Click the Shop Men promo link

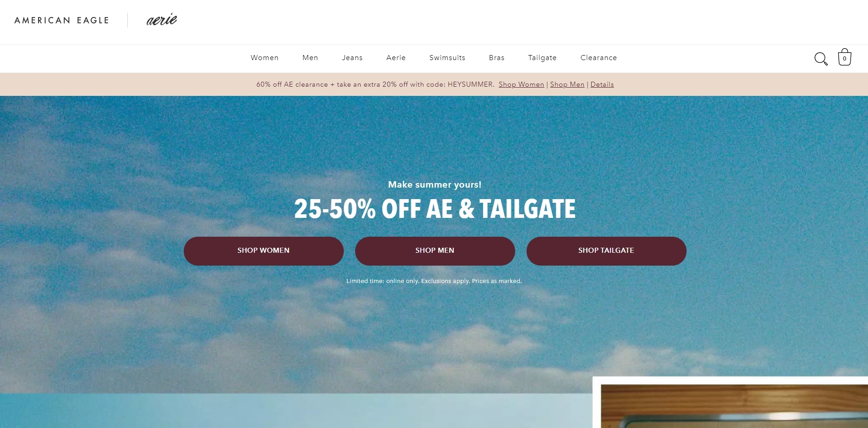[x=567, y=84]
